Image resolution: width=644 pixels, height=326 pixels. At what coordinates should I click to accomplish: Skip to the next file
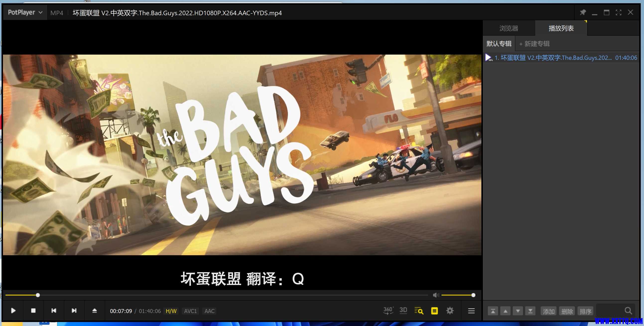click(x=74, y=311)
